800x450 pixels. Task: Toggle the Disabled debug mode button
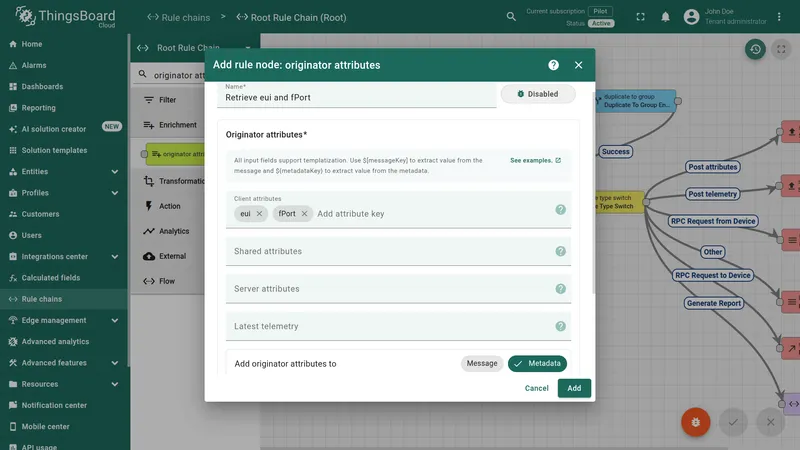(x=538, y=94)
